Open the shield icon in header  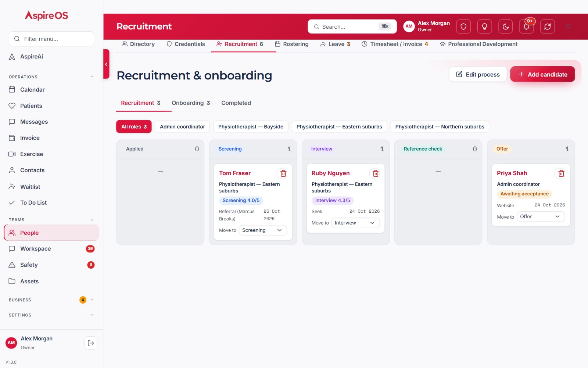(463, 26)
